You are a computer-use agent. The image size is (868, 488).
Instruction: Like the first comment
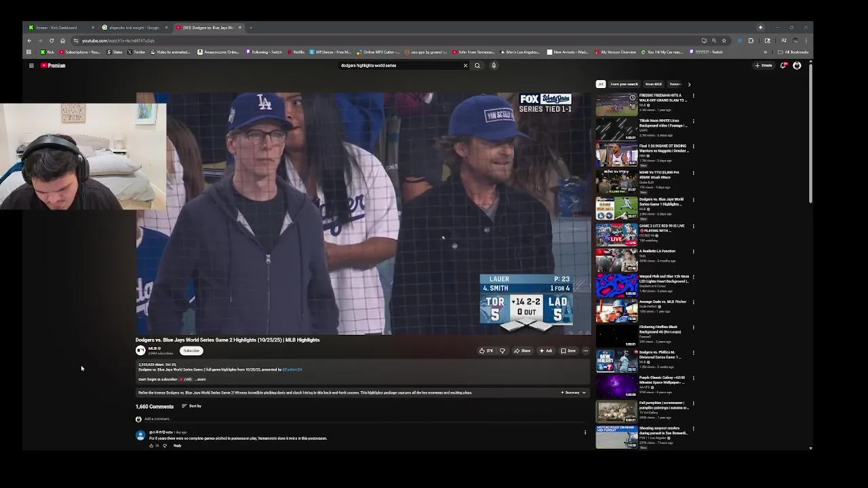click(x=151, y=445)
